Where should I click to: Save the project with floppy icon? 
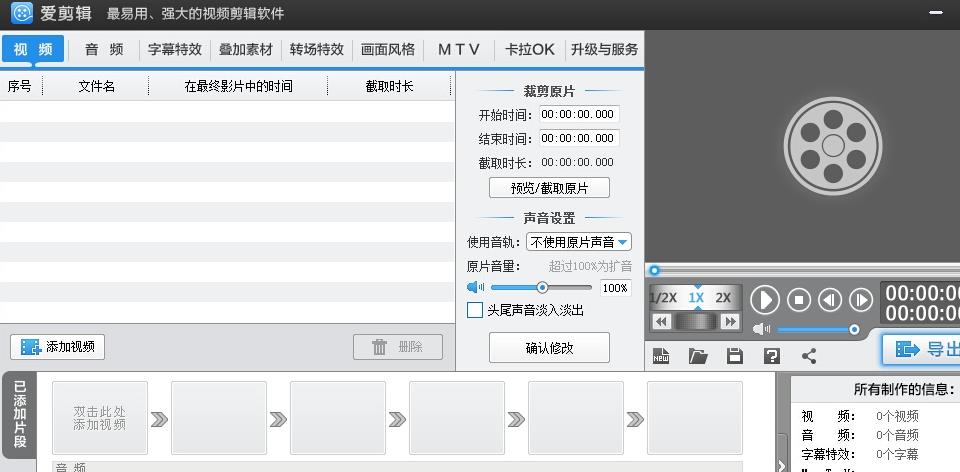(735, 356)
